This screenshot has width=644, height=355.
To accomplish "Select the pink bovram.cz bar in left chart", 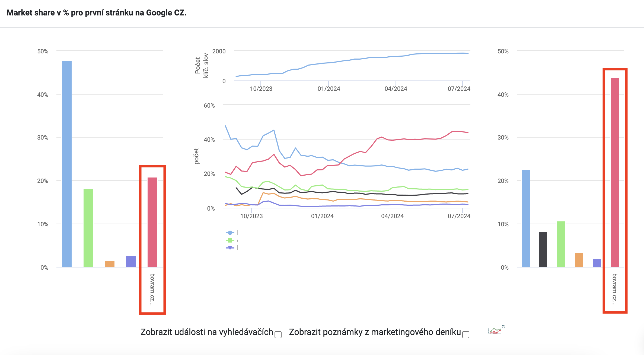I will (x=152, y=222).
